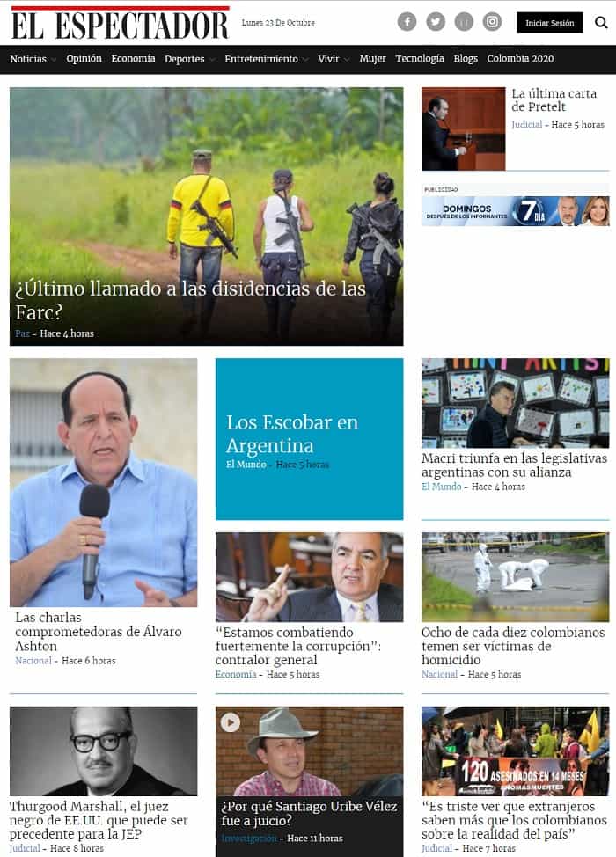The width and height of the screenshot is (616, 857).
Task: Click the search magnifier icon
Action: pos(601,22)
